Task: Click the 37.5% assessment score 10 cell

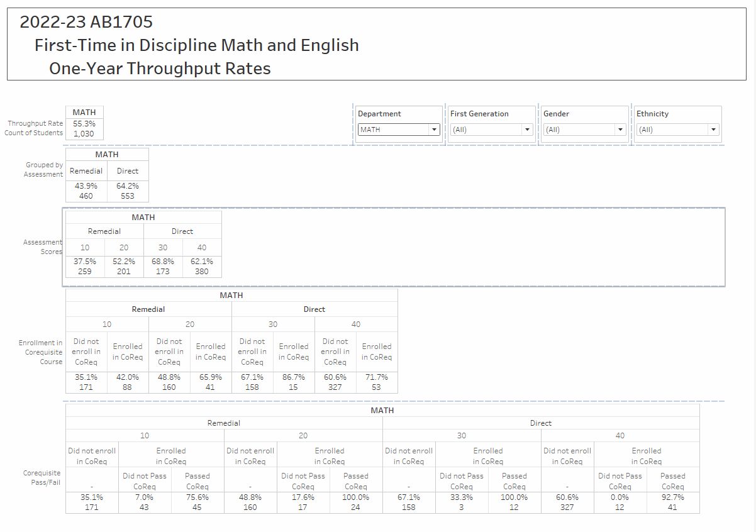Action: point(85,262)
